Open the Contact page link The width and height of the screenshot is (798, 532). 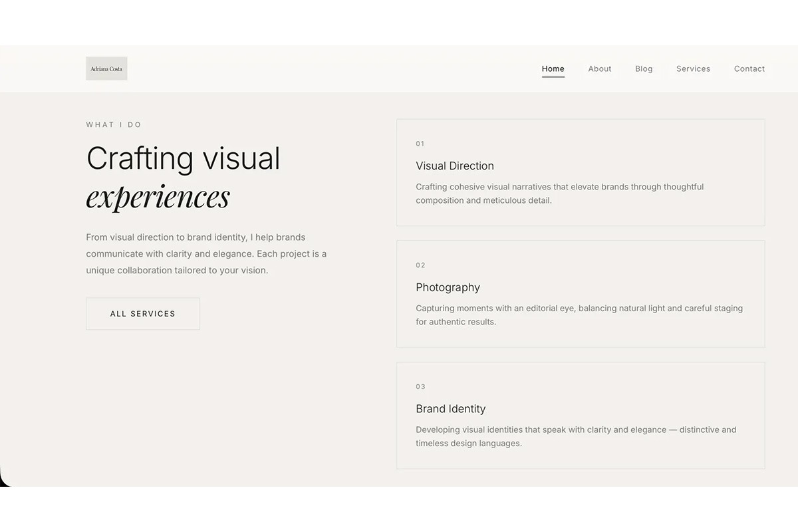point(749,68)
